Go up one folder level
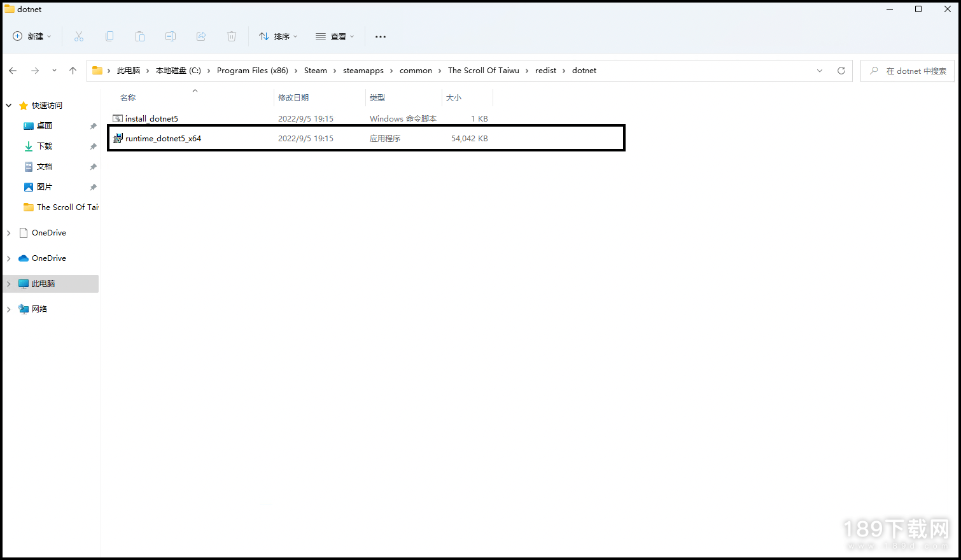 pyautogui.click(x=73, y=71)
